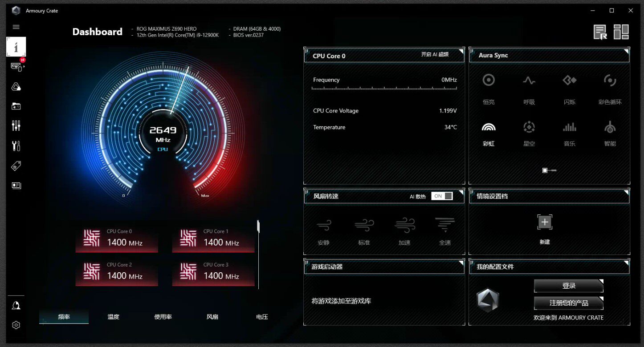Expand the CPU Core 0 panel corner
The width and height of the screenshot is (644, 347).
[461, 52]
